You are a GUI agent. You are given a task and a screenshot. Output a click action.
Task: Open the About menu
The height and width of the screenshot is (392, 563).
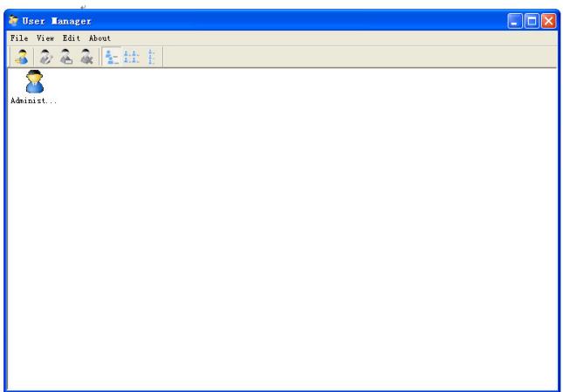point(100,38)
